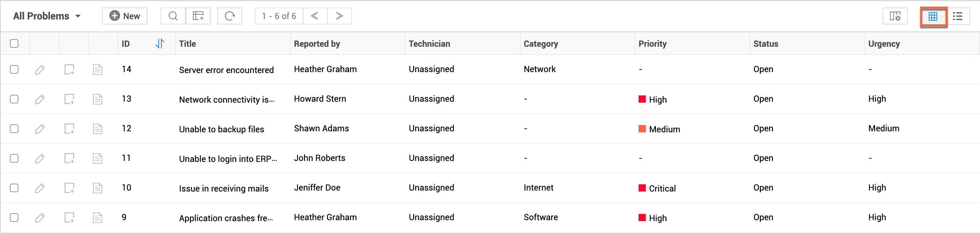Switch to the table grid view
This screenshot has height=233, width=980.
pyautogui.click(x=933, y=16)
